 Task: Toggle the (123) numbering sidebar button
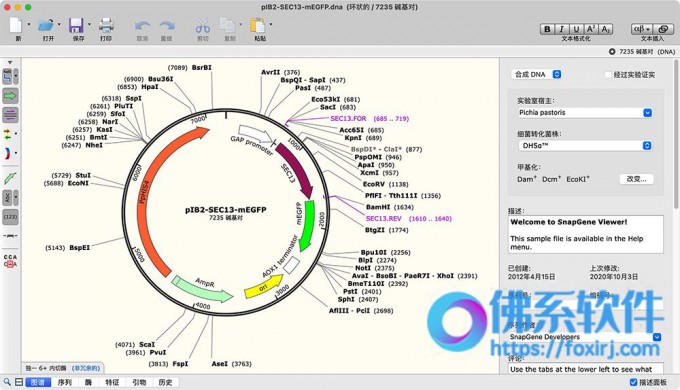tap(10, 216)
